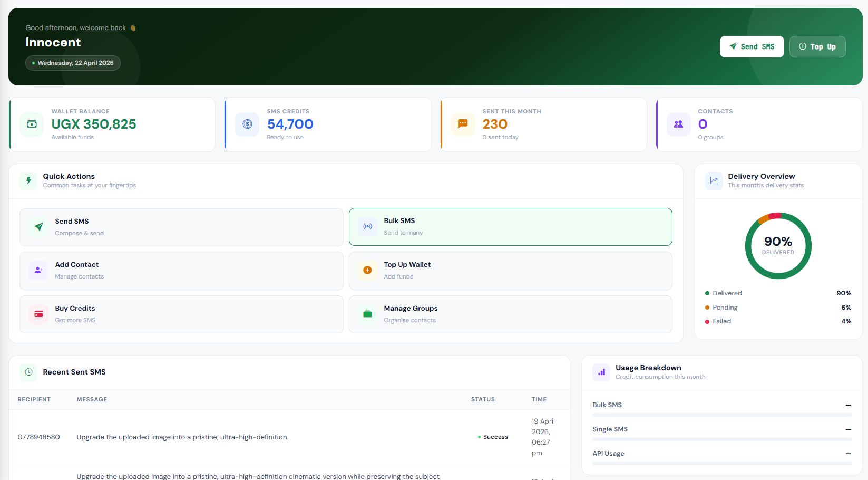Click the Failed 4% legend value
Screen dimensions: 868x480
click(x=846, y=321)
